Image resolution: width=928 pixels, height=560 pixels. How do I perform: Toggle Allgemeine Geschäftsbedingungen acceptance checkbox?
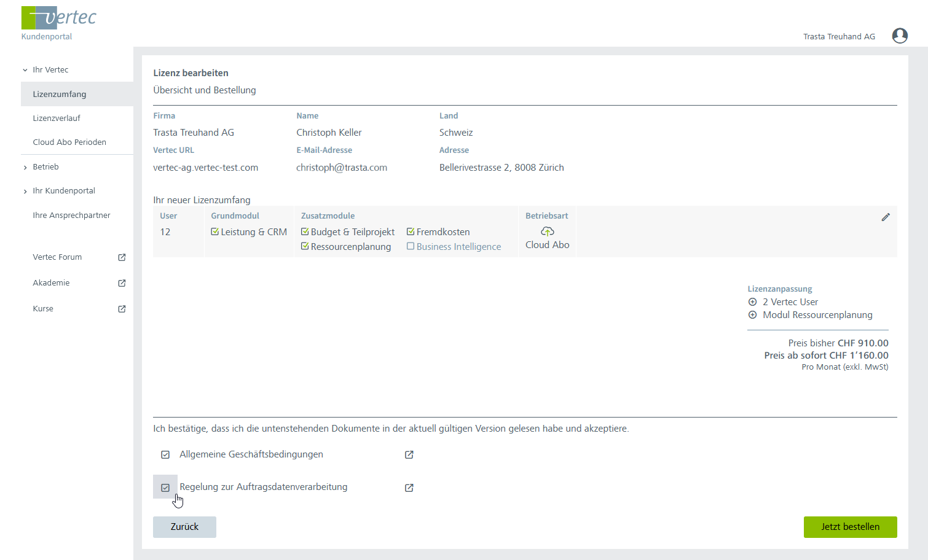coord(165,455)
